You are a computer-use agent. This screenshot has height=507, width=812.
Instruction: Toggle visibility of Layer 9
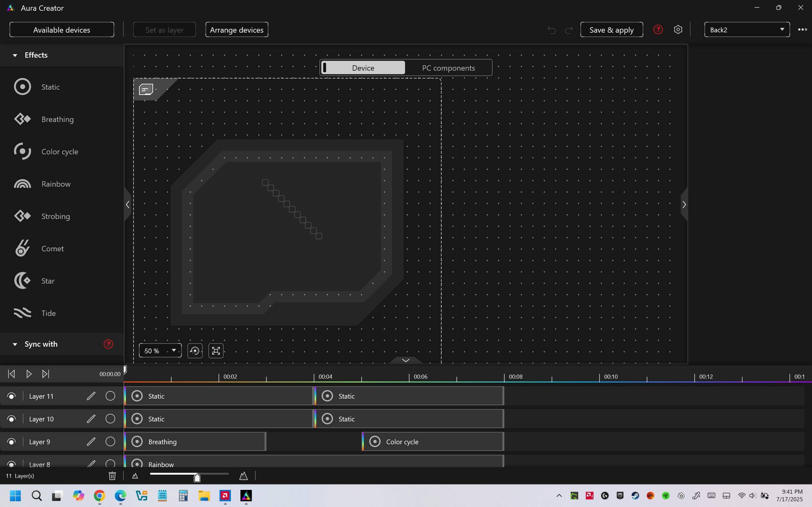[11, 442]
